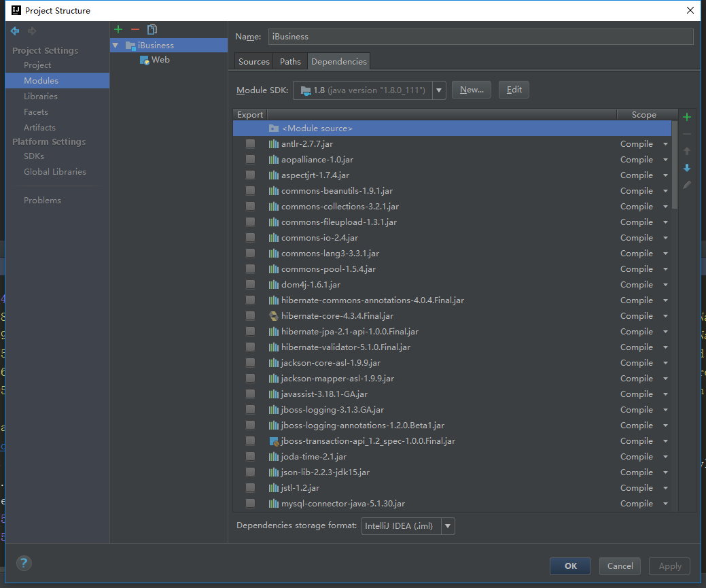Check export for json-lib-2.2.3-jdk15.jar
This screenshot has height=588, width=706.
(250, 472)
